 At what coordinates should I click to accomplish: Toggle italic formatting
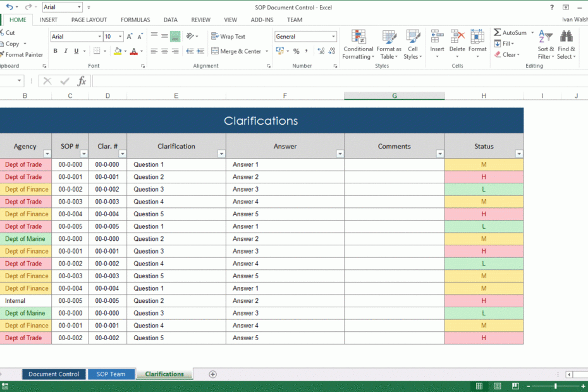(x=66, y=51)
